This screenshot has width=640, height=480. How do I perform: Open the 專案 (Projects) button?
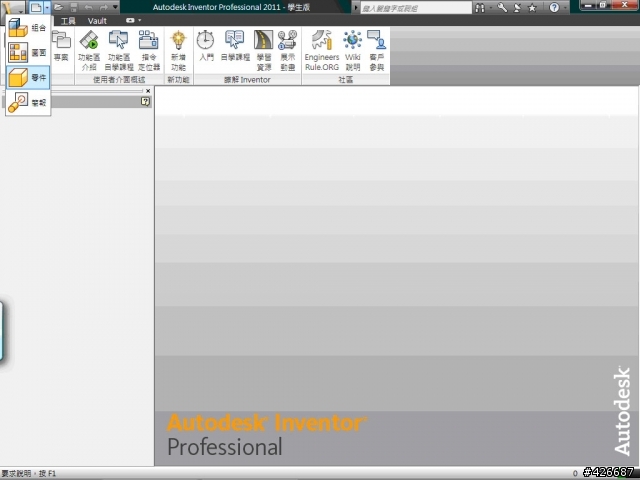point(61,47)
